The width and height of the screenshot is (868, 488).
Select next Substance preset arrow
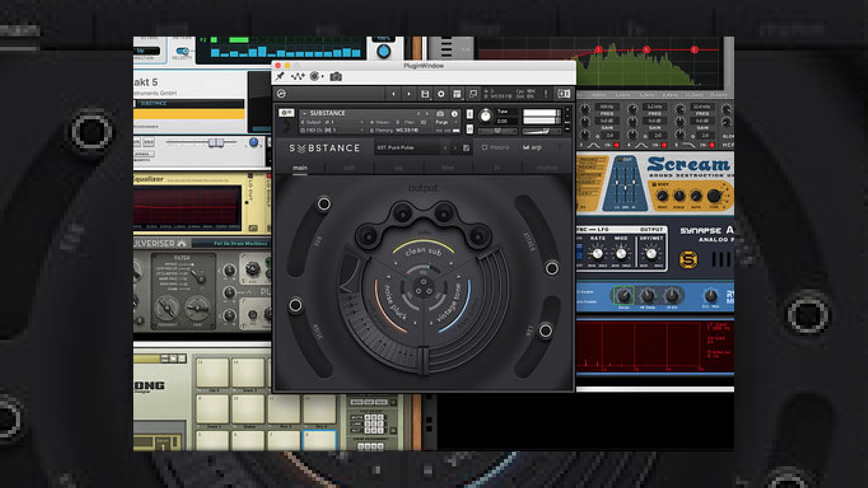coord(455,148)
